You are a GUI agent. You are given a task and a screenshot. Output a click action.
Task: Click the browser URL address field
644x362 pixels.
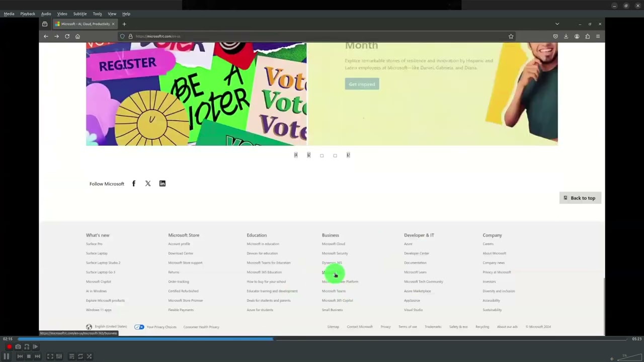tap(317, 36)
